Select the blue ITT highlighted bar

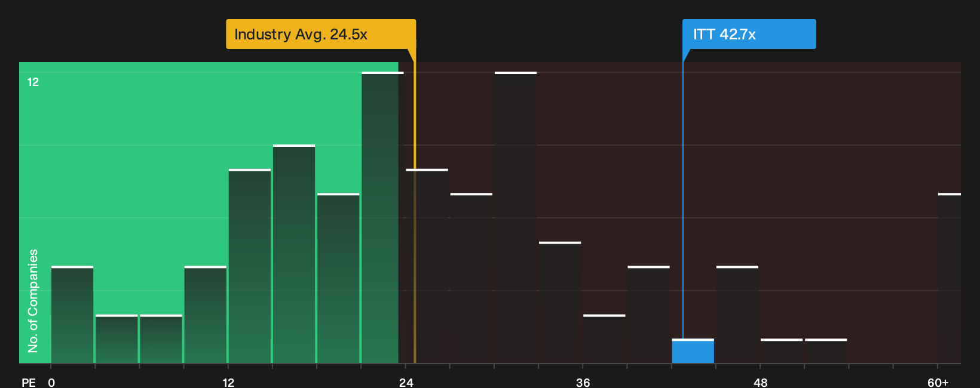tap(693, 351)
